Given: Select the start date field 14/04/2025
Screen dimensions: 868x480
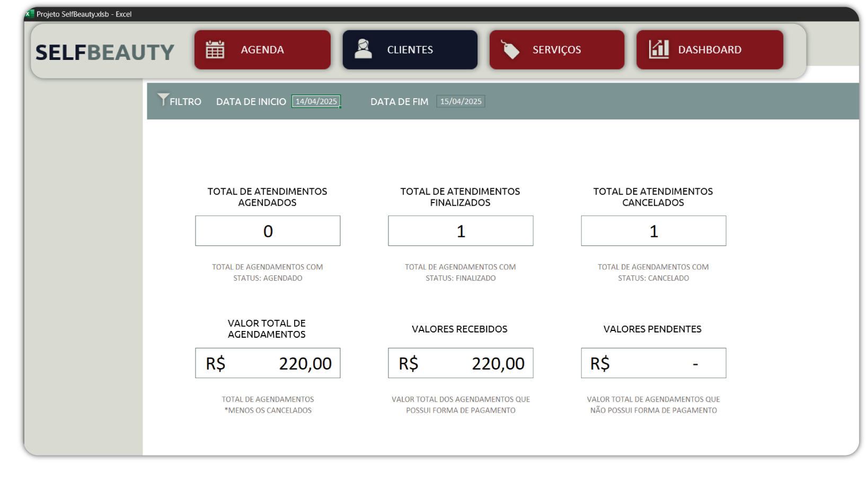Looking at the screenshot, I should 316,101.
